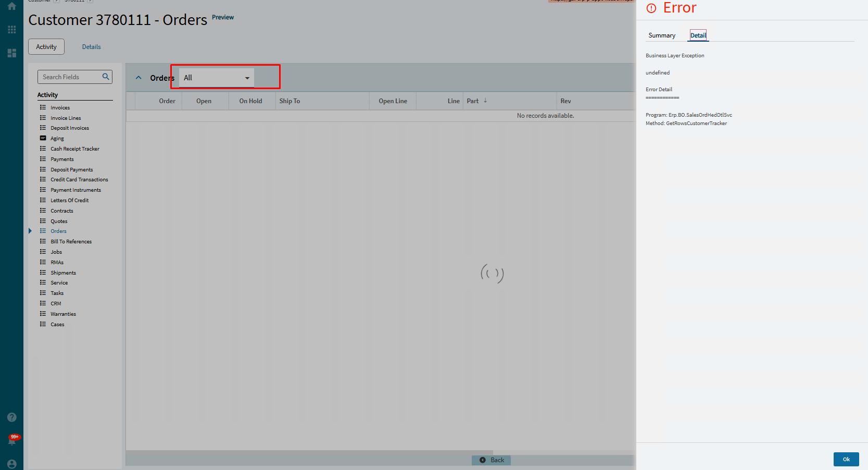Screen dimensions: 868x470
Task: Open CRM in the Activity list
Action: click(x=56, y=304)
